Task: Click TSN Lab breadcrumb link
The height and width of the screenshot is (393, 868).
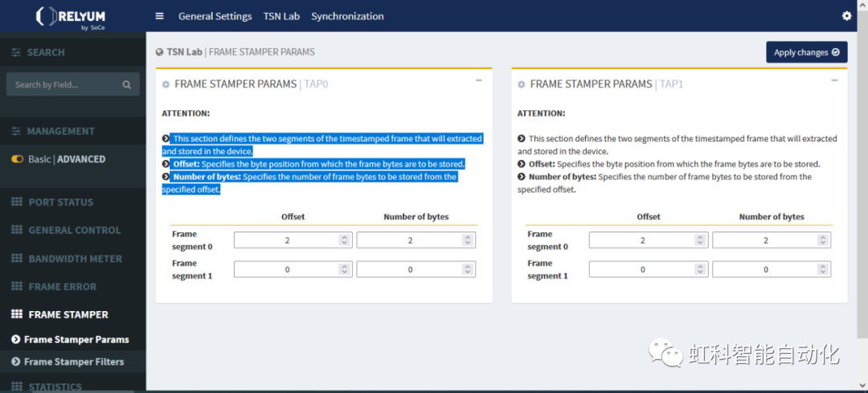Action: coord(185,52)
